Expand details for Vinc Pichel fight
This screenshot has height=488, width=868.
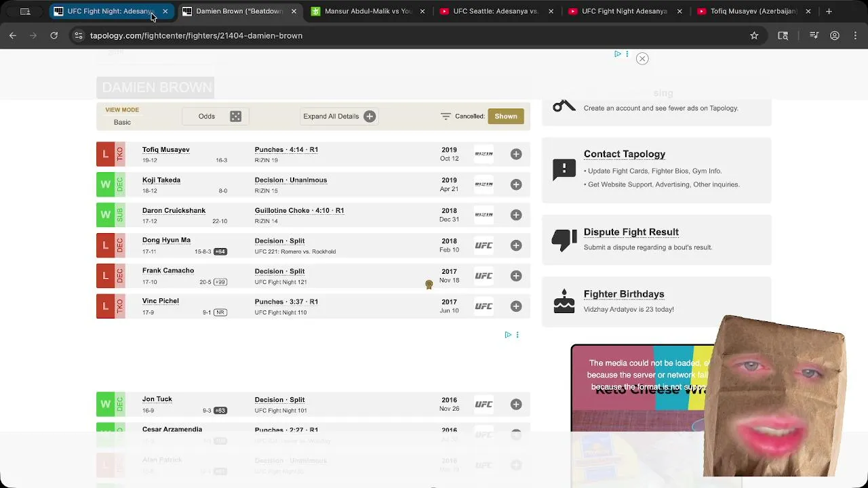click(x=516, y=306)
